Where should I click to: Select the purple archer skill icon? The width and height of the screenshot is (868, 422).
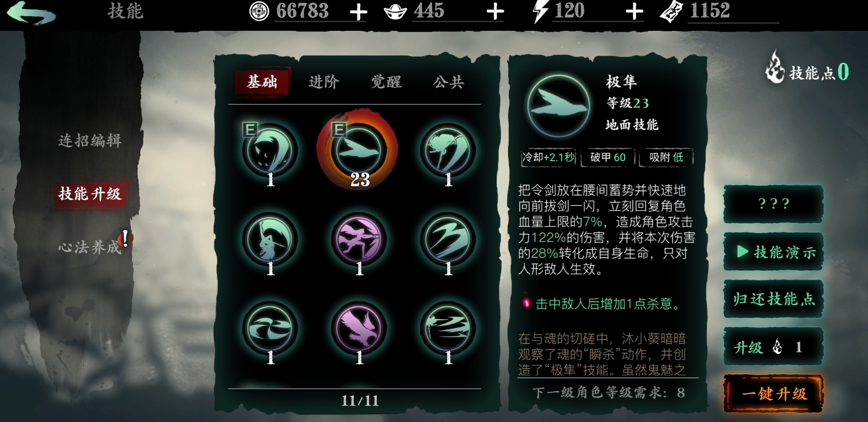click(359, 240)
